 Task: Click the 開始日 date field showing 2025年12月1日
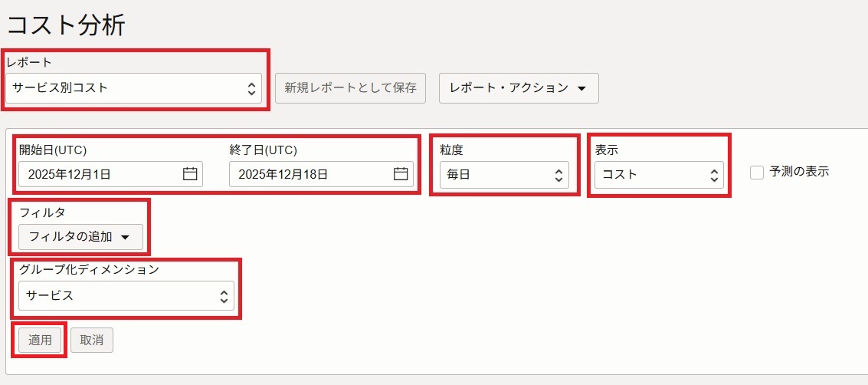pyautogui.click(x=100, y=174)
